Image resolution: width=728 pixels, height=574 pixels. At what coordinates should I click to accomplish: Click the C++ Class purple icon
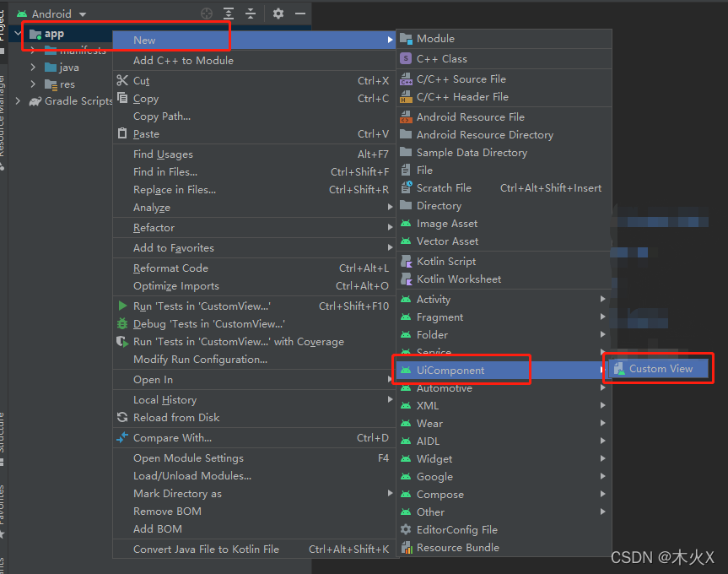click(x=407, y=58)
